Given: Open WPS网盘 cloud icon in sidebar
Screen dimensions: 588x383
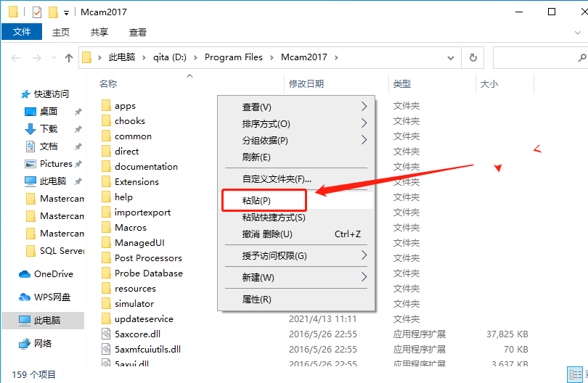Looking at the screenshot, I should click(25, 297).
